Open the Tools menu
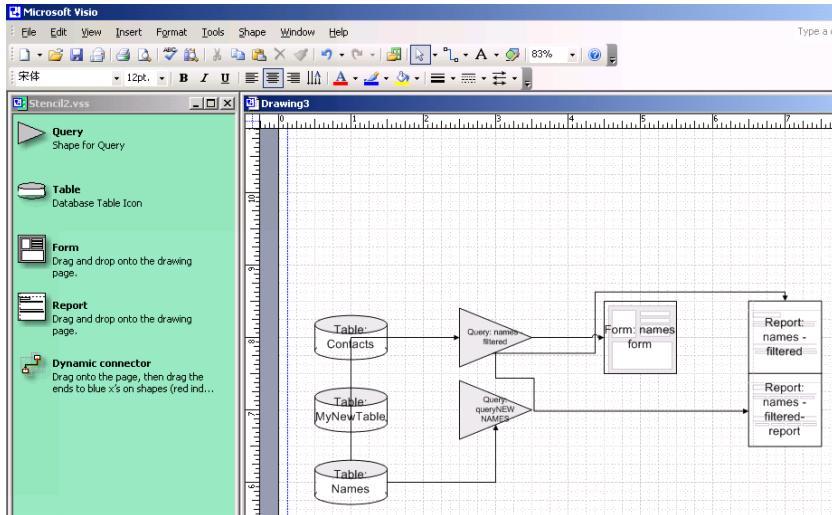832x515 pixels. click(213, 32)
